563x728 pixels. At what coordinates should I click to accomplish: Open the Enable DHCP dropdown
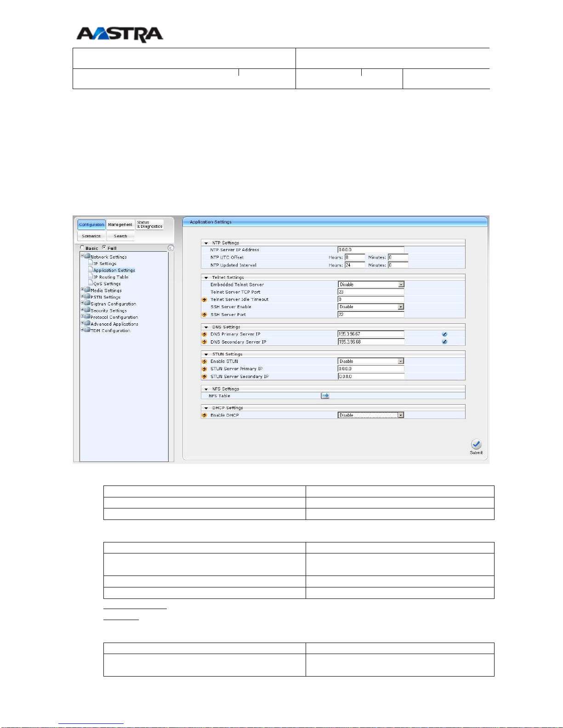tap(371, 415)
